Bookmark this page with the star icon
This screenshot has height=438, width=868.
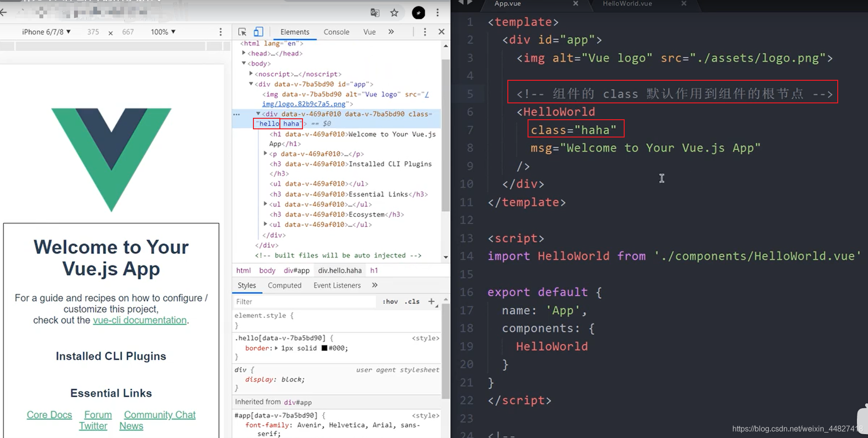click(394, 13)
